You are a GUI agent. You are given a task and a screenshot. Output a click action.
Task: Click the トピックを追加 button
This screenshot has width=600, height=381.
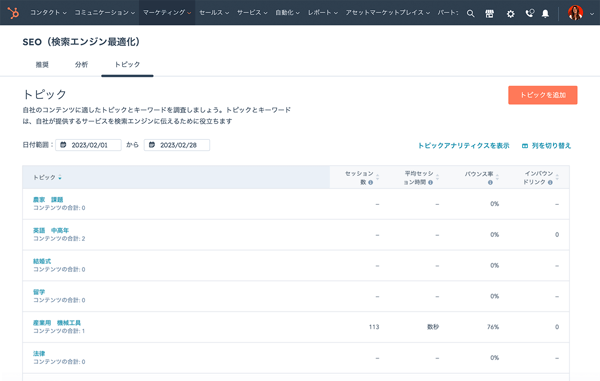(x=543, y=95)
